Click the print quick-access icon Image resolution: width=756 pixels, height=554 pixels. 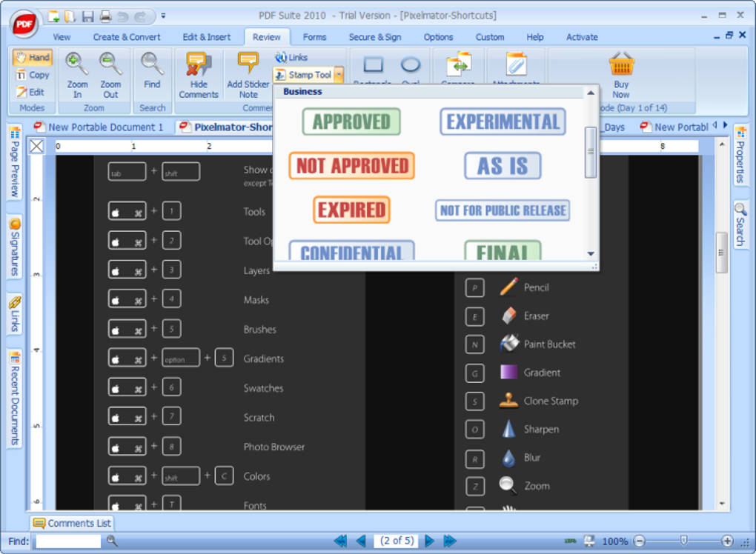pyautogui.click(x=105, y=17)
